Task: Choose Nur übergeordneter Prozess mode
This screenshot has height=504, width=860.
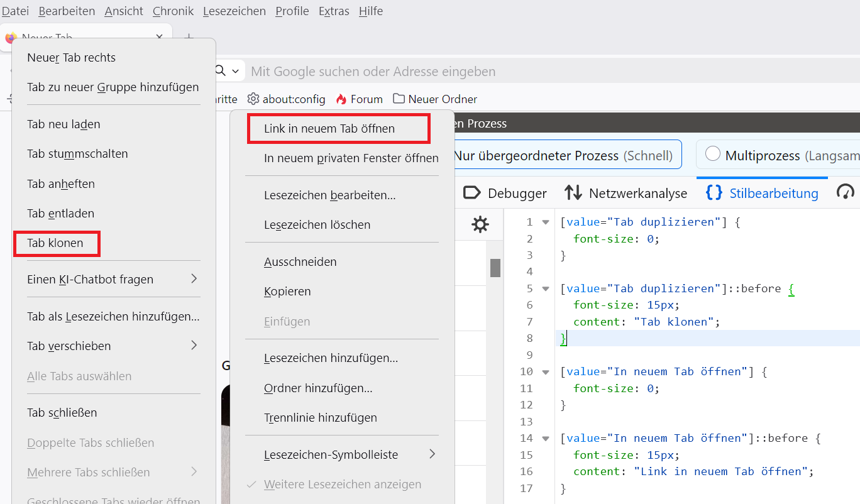Action: point(563,155)
